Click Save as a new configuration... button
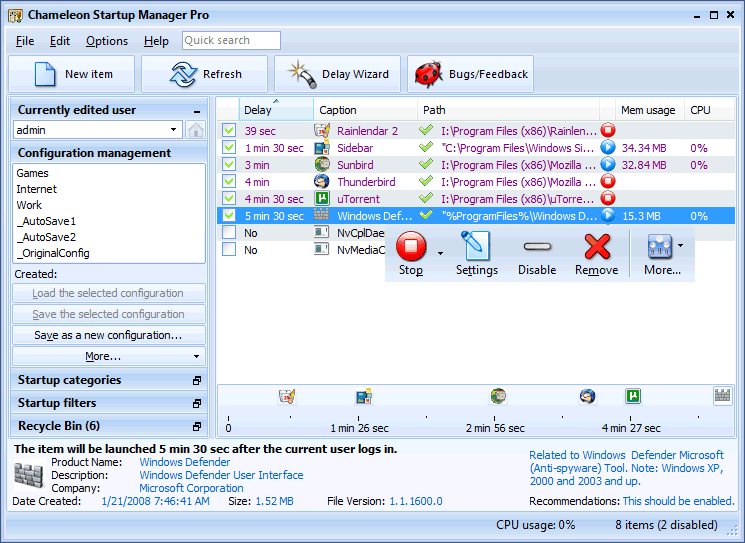The width and height of the screenshot is (745, 543). click(x=109, y=335)
